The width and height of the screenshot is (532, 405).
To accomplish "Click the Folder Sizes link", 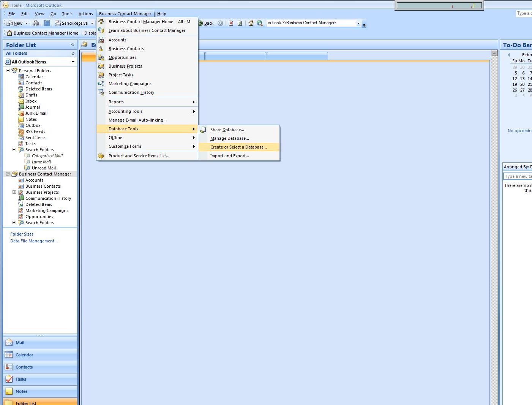I will pos(22,234).
